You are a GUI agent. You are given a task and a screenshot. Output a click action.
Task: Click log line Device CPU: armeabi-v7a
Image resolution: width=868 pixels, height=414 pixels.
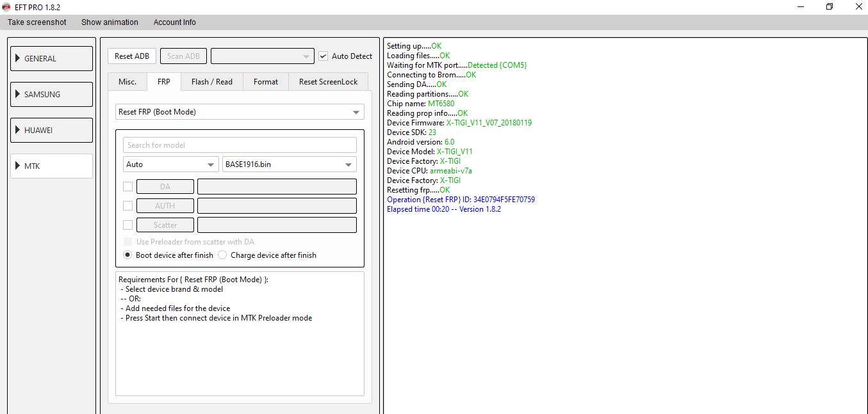pos(430,171)
